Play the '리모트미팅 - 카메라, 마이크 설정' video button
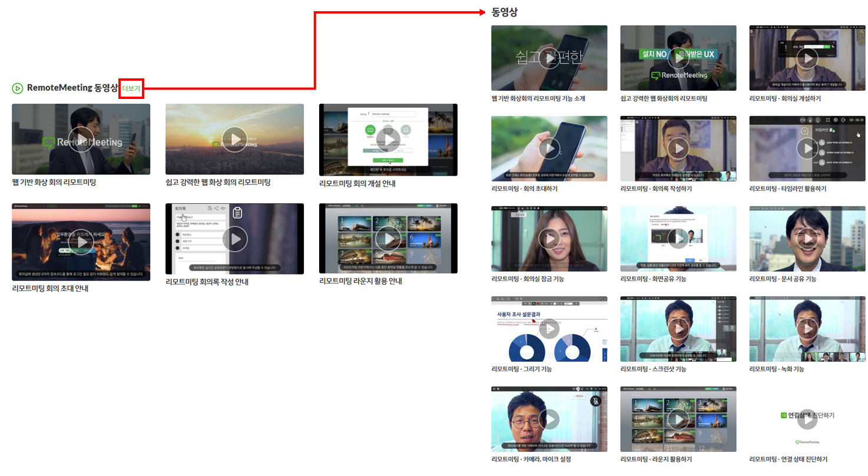Viewport: 868px width, 476px height. coord(549,419)
